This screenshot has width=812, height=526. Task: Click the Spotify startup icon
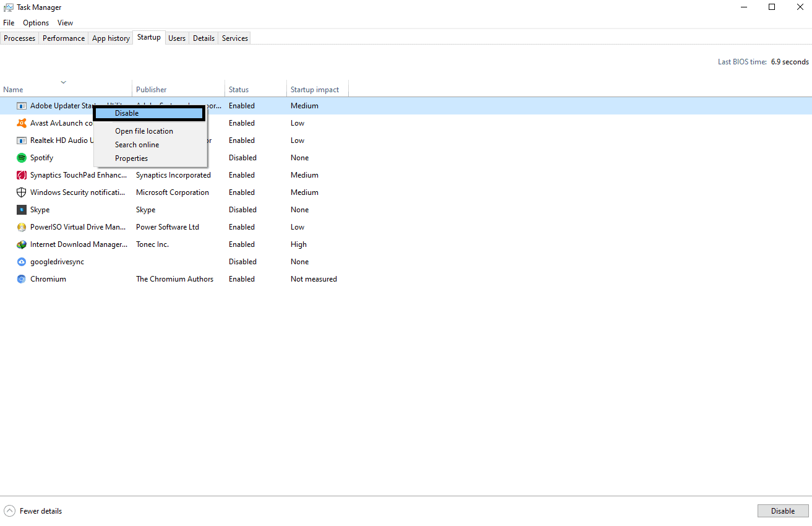[22, 157]
